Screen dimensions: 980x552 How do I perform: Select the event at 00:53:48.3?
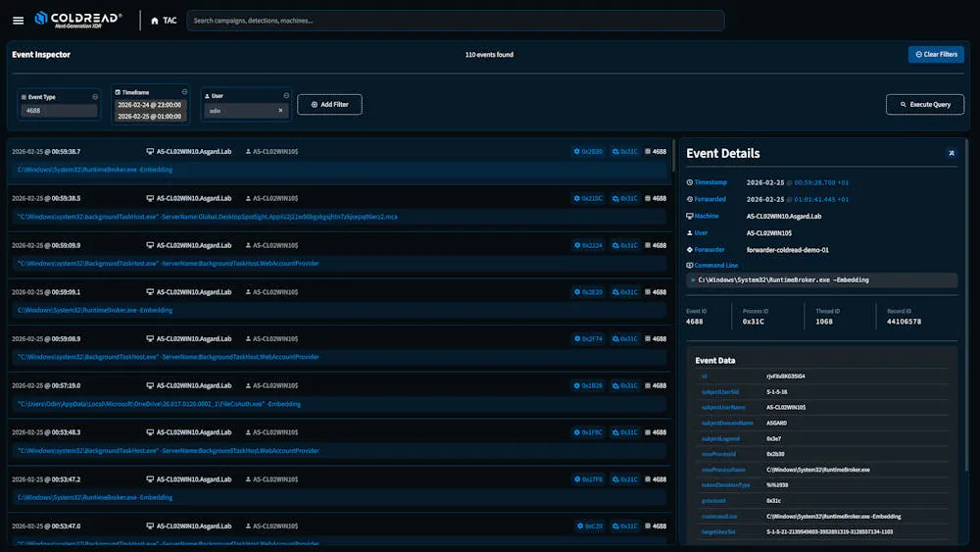coord(339,442)
